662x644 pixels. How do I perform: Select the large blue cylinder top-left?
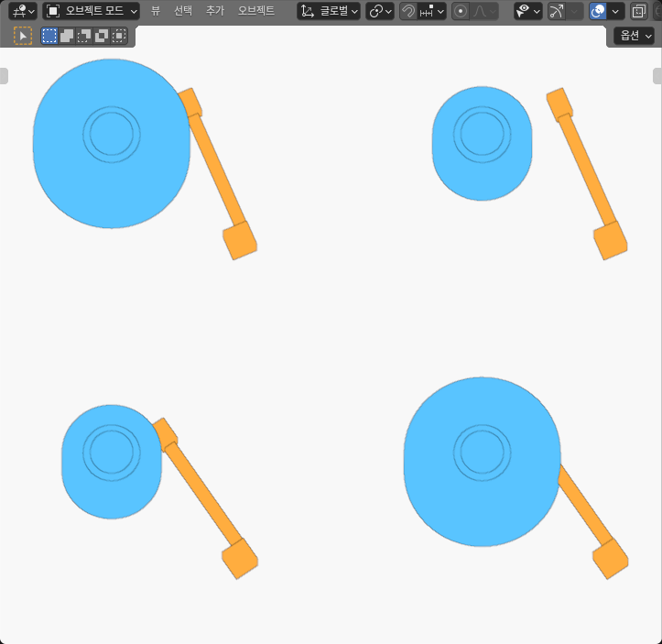112,144
